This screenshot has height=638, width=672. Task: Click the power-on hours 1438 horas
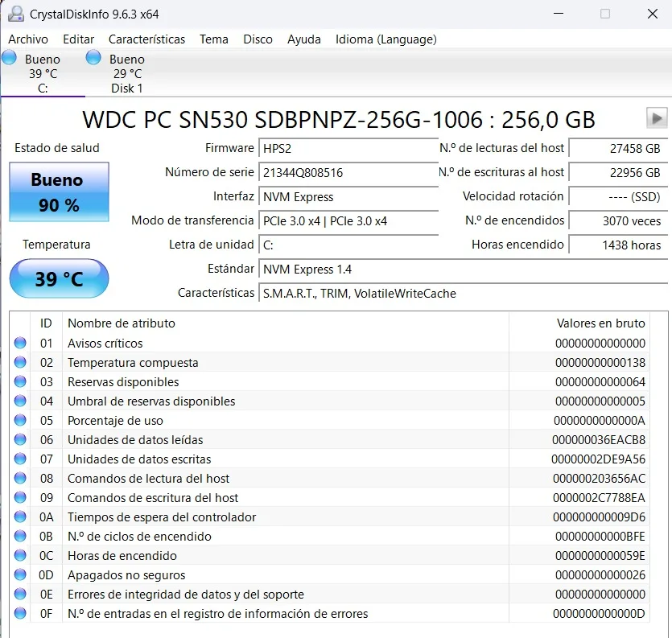(618, 245)
